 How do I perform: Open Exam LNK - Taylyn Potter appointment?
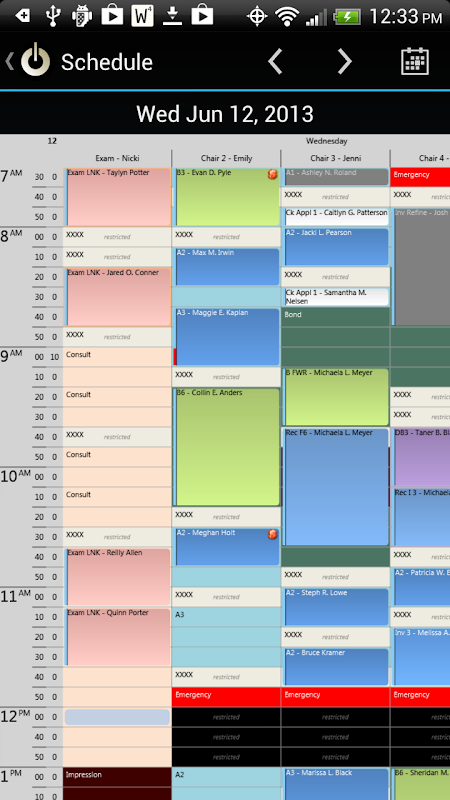tap(117, 197)
